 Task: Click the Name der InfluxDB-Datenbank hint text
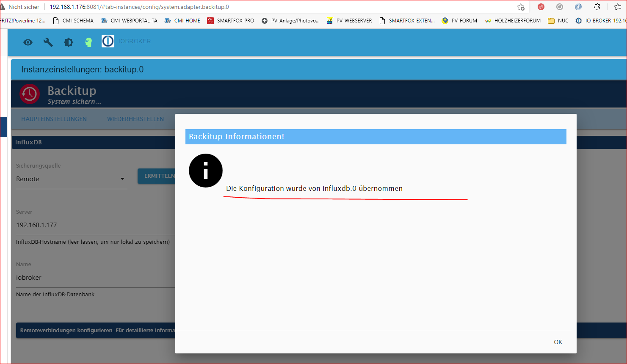[55, 294]
